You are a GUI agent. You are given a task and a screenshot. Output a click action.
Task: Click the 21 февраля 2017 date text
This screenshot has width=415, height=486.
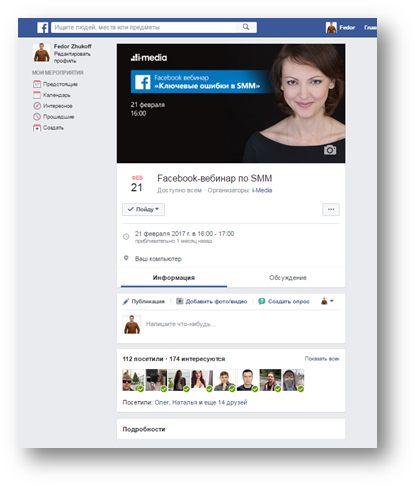tap(185, 234)
